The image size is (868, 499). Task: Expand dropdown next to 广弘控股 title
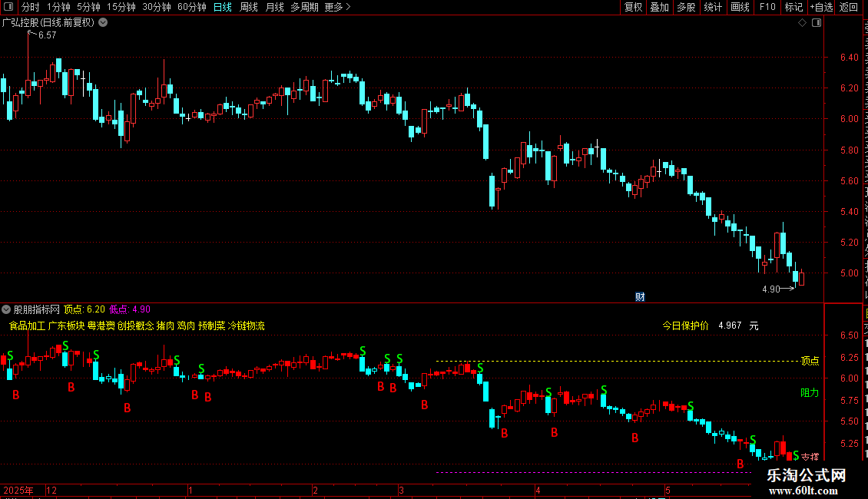[103, 23]
